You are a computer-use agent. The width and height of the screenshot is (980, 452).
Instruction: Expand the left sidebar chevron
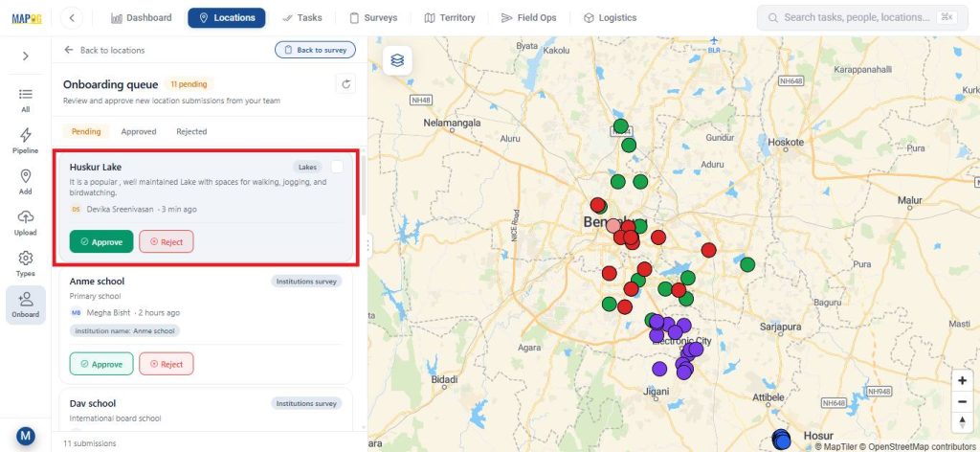coord(26,56)
